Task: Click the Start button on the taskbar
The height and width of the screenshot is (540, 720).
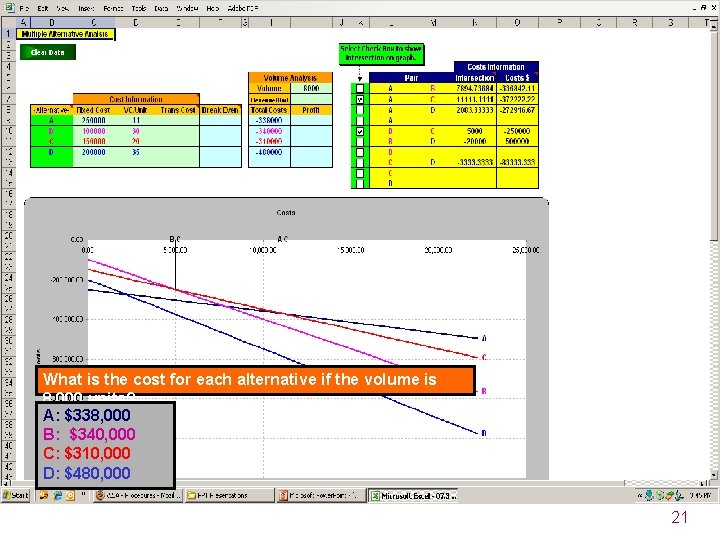Action: point(16,495)
